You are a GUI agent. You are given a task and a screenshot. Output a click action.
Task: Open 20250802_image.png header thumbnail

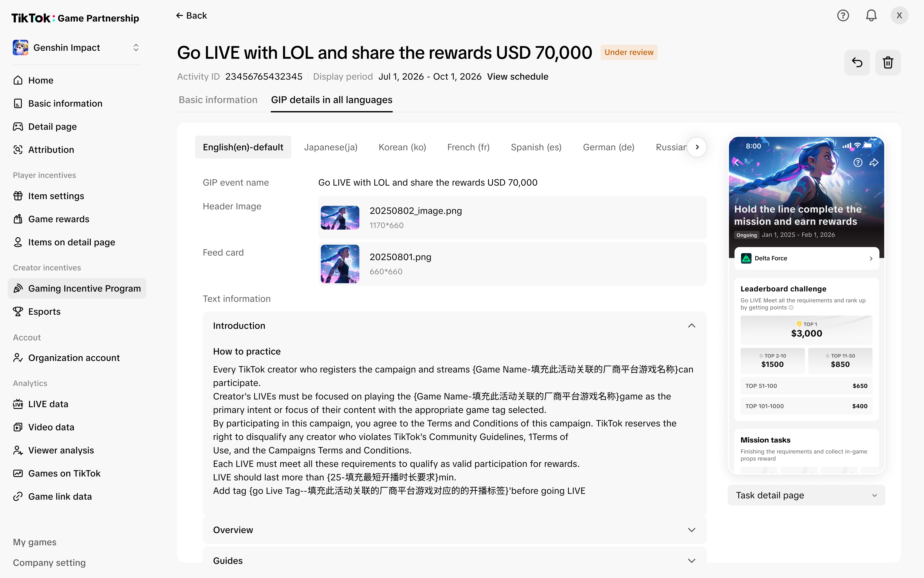[340, 218]
